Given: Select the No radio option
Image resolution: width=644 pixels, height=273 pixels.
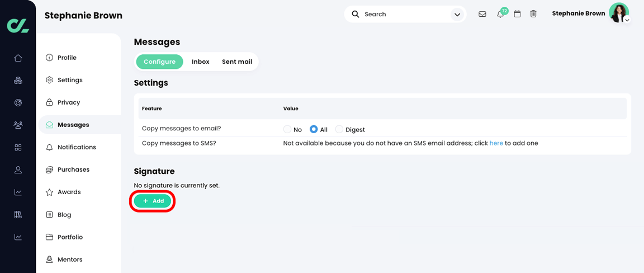Looking at the screenshot, I should click(287, 130).
